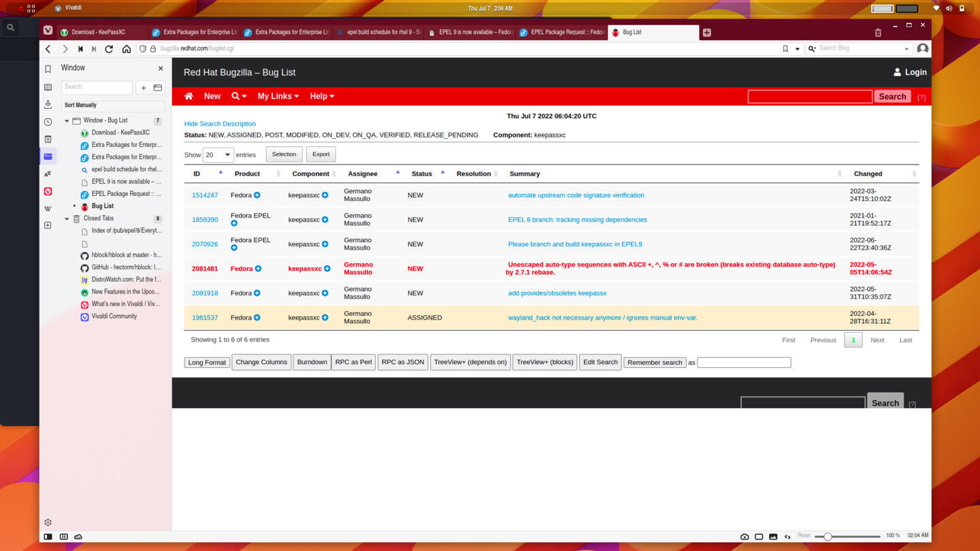Click the Export button
Image resolution: width=980 pixels, height=551 pixels.
pos(321,154)
